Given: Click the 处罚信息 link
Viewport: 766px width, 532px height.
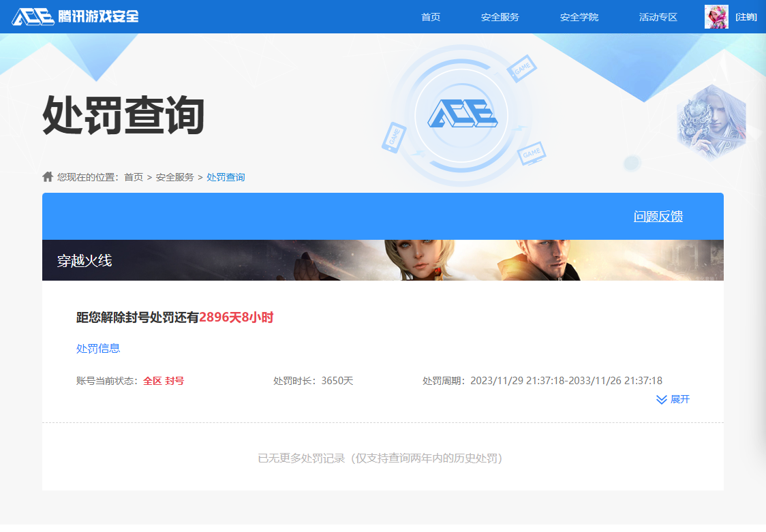Looking at the screenshot, I should (x=98, y=348).
